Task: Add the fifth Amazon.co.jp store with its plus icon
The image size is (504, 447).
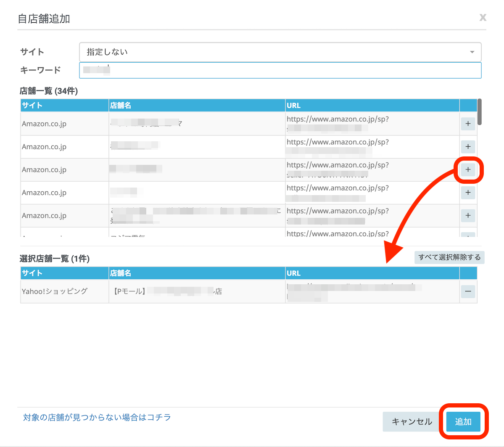Action: coord(468,216)
